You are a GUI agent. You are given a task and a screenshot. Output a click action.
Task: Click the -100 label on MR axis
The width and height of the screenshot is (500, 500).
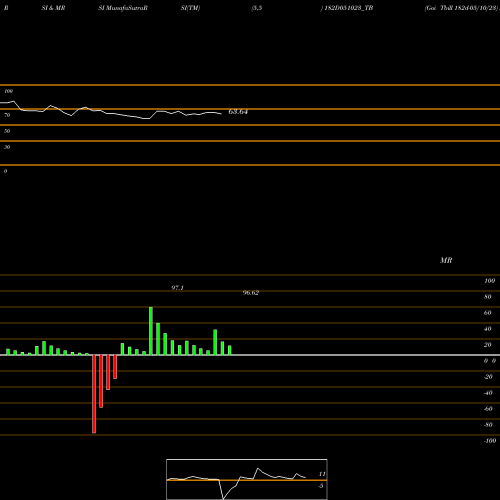coord(490,441)
